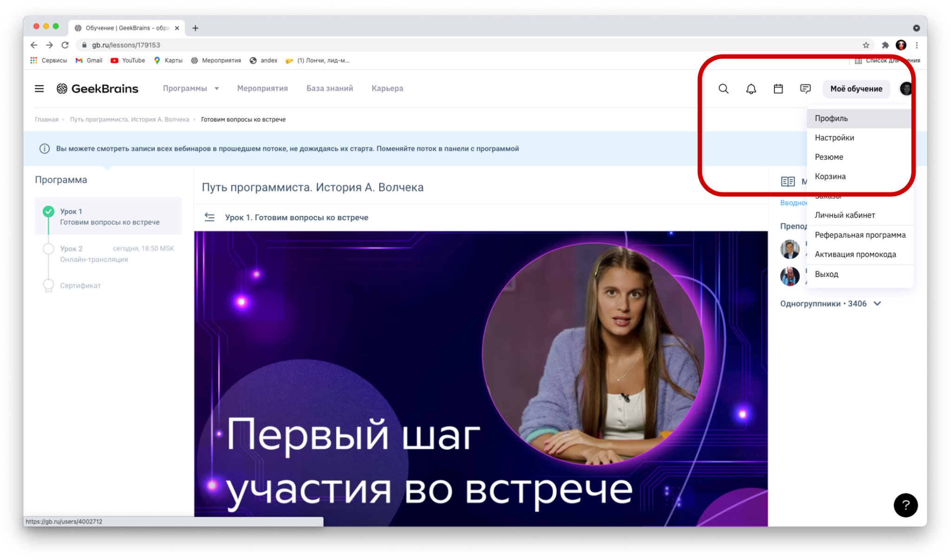Open Сервисы apps bookmark
The height and width of the screenshot is (560, 951).
tap(49, 60)
